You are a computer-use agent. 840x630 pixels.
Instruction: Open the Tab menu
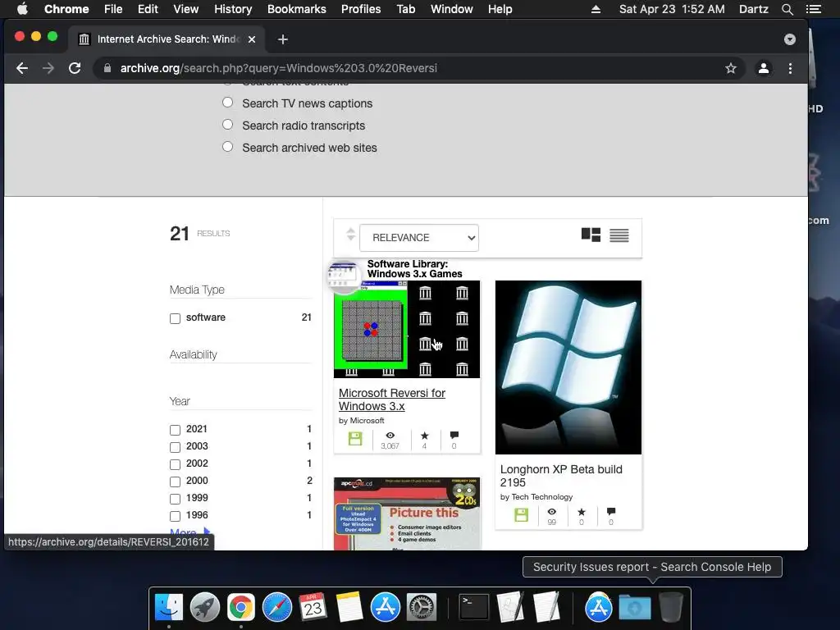405,9
